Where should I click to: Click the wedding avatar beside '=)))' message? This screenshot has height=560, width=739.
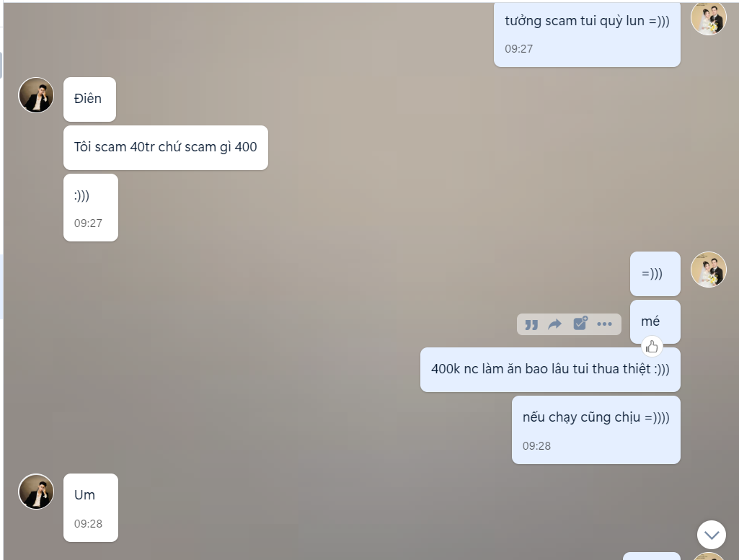click(709, 270)
